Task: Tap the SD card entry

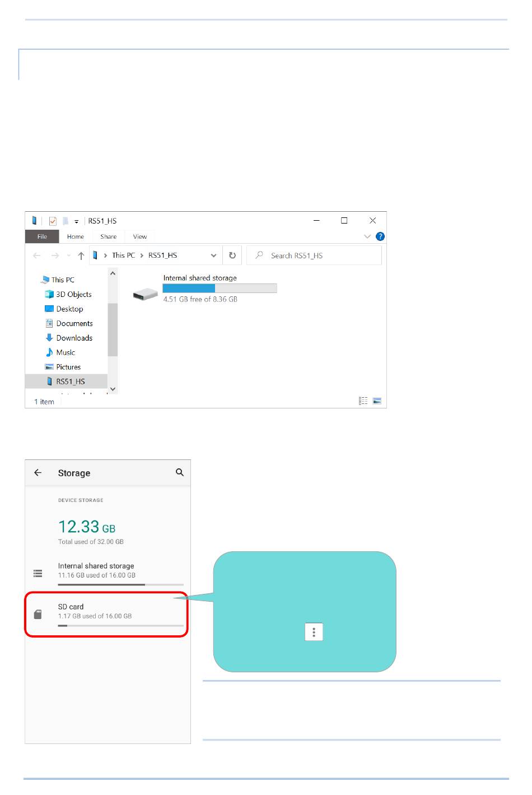Action: (x=106, y=614)
